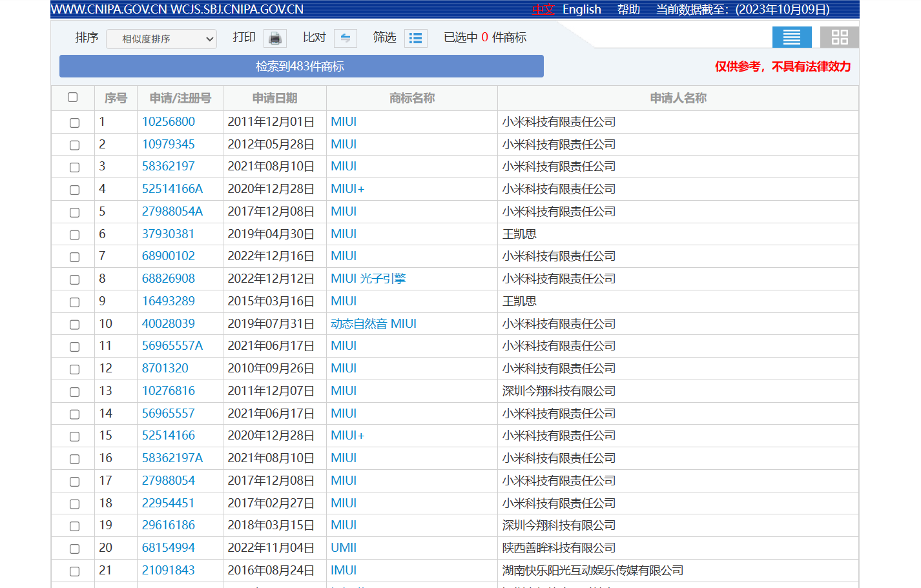This screenshot has width=921, height=588.
Task: Open registration number 68826908
Action: coord(169,279)
